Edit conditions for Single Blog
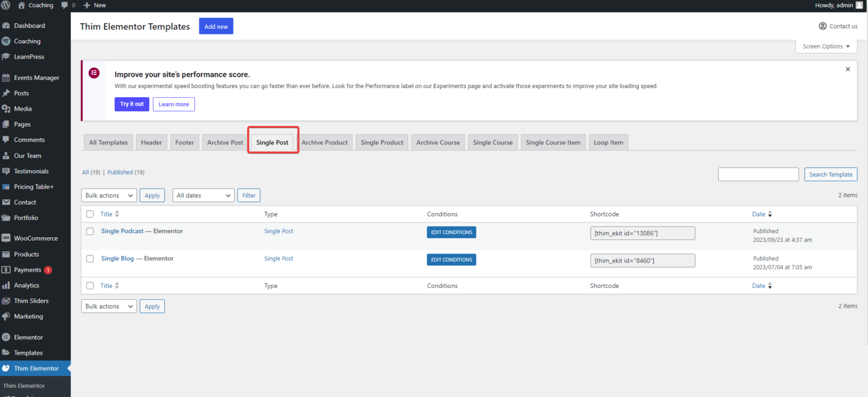This screenshot has width=868, height=397. [x=452, y=260]
